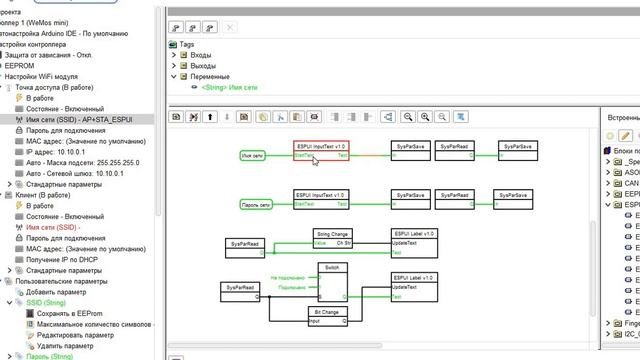The image size is (640, 360).
Task: Select the highlighted ESPUI InputText v1.0 block
Action: tap(321, 151)
